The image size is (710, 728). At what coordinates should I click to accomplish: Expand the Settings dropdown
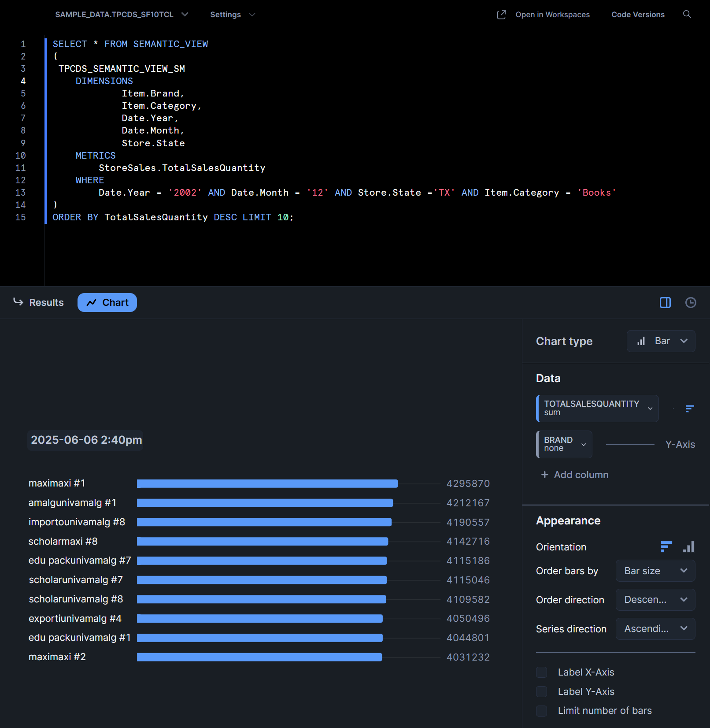(233, 15)
